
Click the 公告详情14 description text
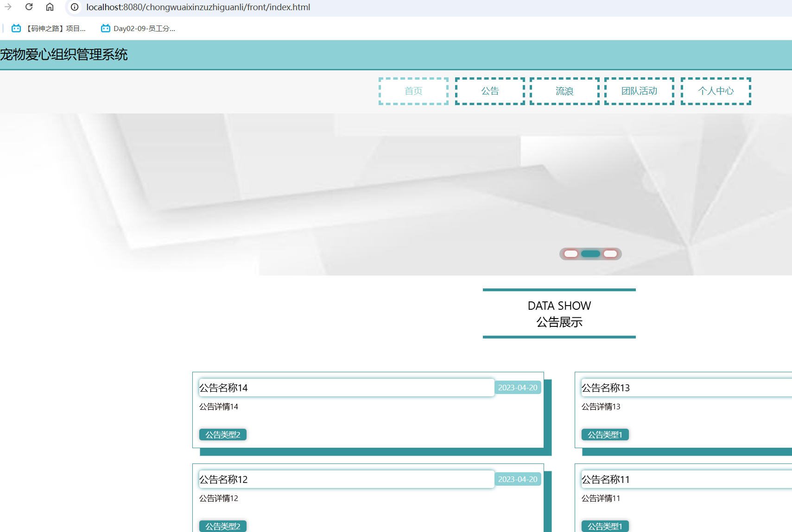(x=219, y=407)
